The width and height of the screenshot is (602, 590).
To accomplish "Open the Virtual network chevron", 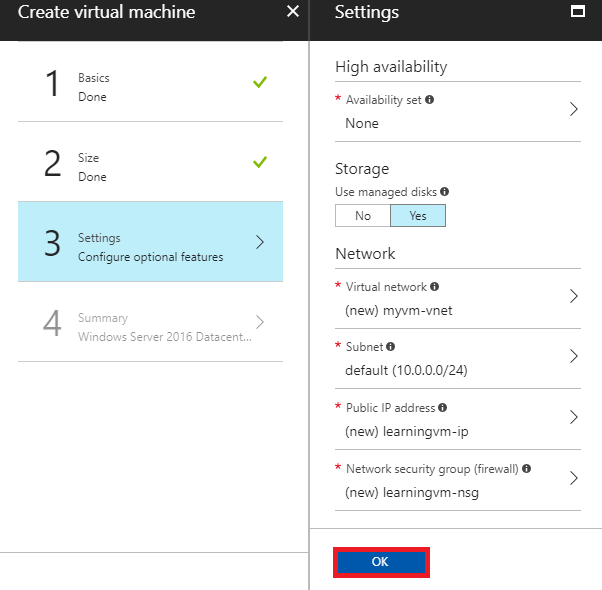I will tap(574, 297).
